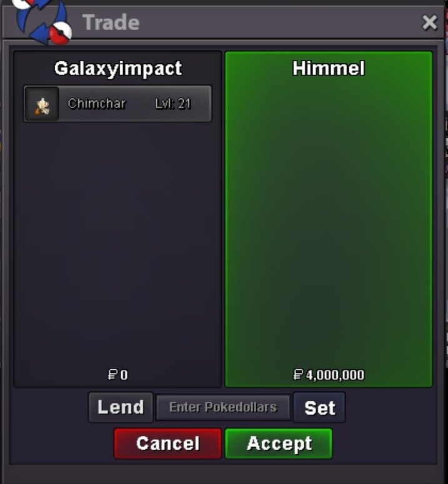This screenshot has height=484, width=448.
Task: Click the Lvl: 21 label
Action: coord(173,104)
